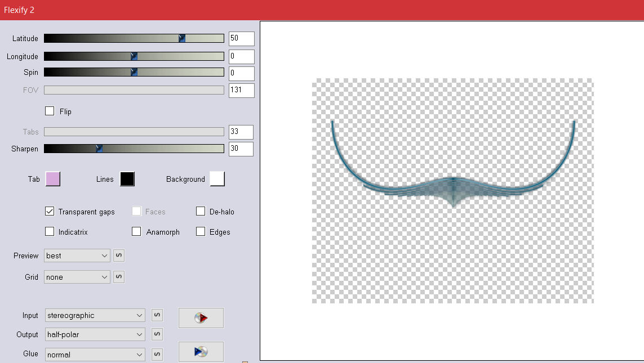
Task: Click the S button beside Glue dropdown
Action: click(157, 354)
